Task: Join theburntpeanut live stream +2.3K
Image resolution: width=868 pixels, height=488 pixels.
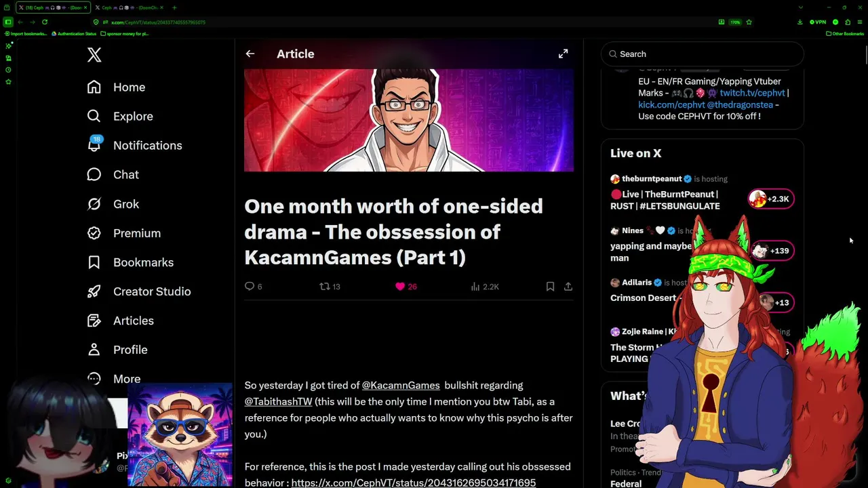Action: point(771,199)
